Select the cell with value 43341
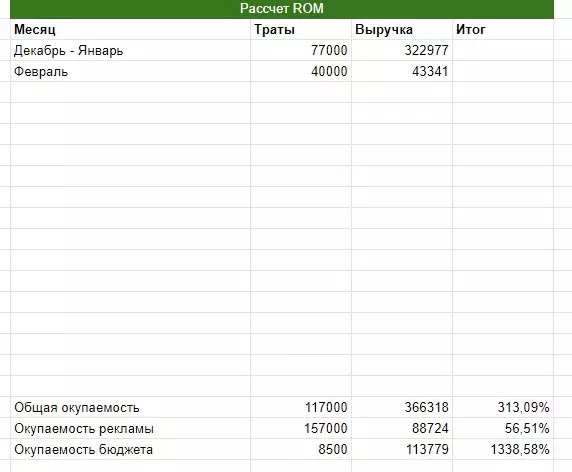Image resolution: width=572 pixels, height=472 pixels. [x=402, y=71]
